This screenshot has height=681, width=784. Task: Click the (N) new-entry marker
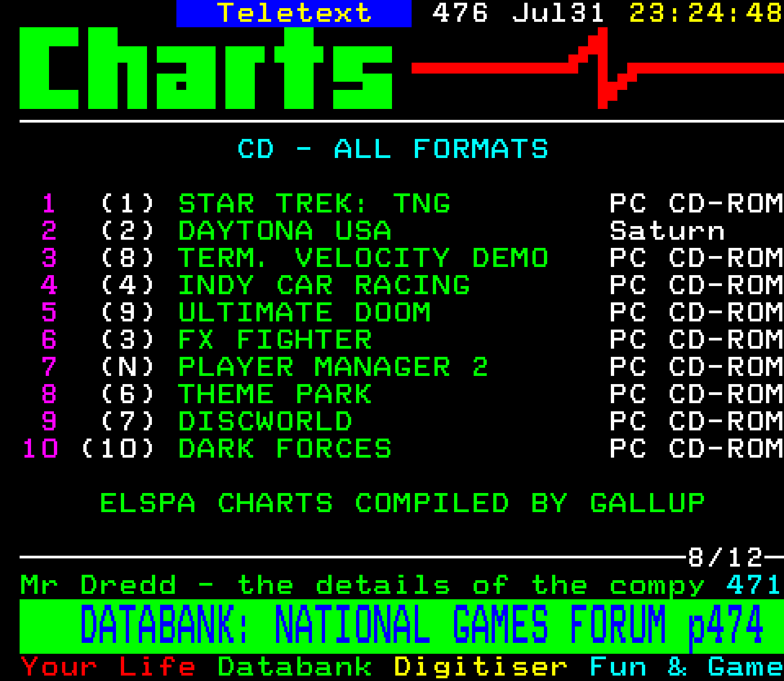[127, 367]
